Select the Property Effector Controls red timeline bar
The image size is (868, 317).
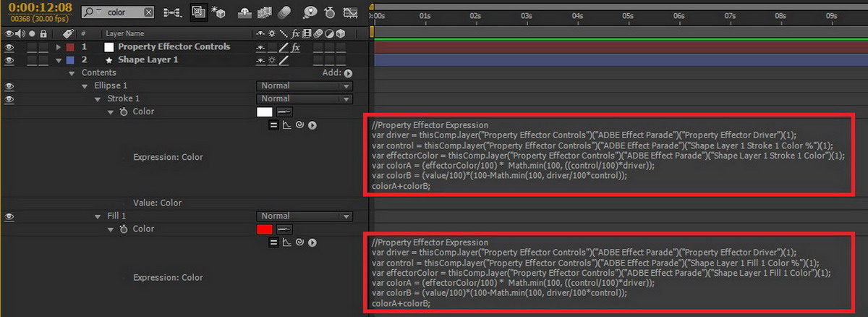(x=620, y=47)
